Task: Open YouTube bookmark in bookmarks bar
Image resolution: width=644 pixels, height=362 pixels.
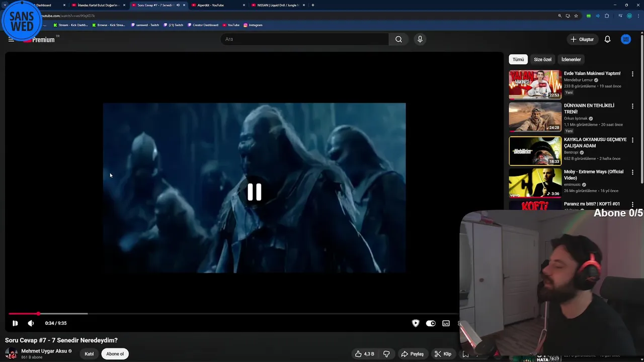Action: (231, 25)
